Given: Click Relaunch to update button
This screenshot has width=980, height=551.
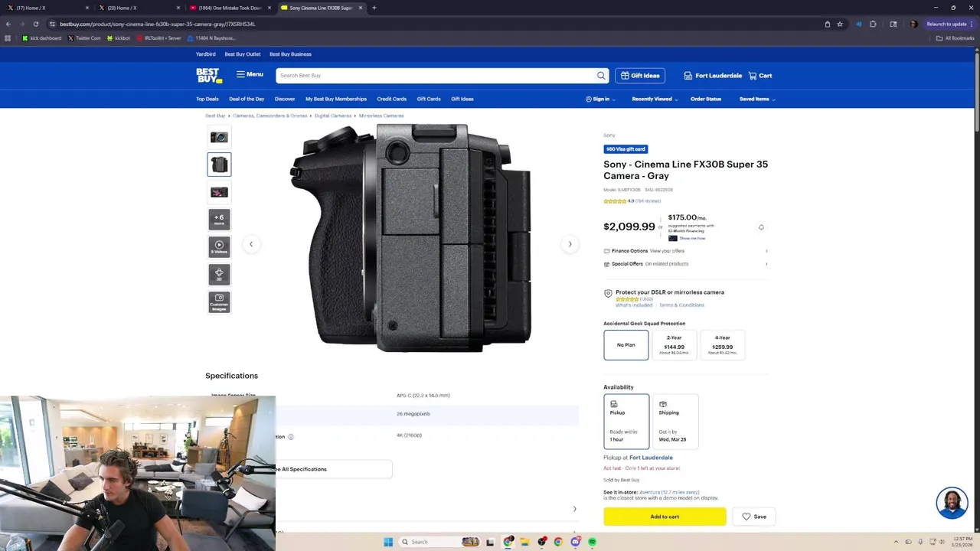Looking at the screenshot, I should (949, 24).
